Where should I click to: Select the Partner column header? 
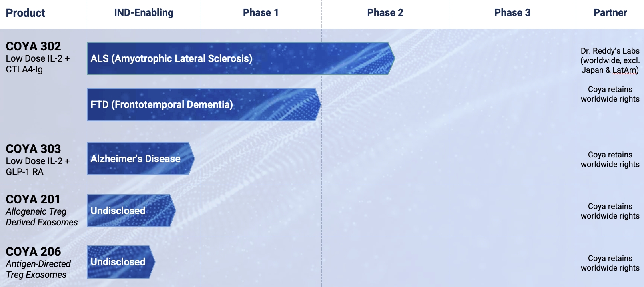610,13
